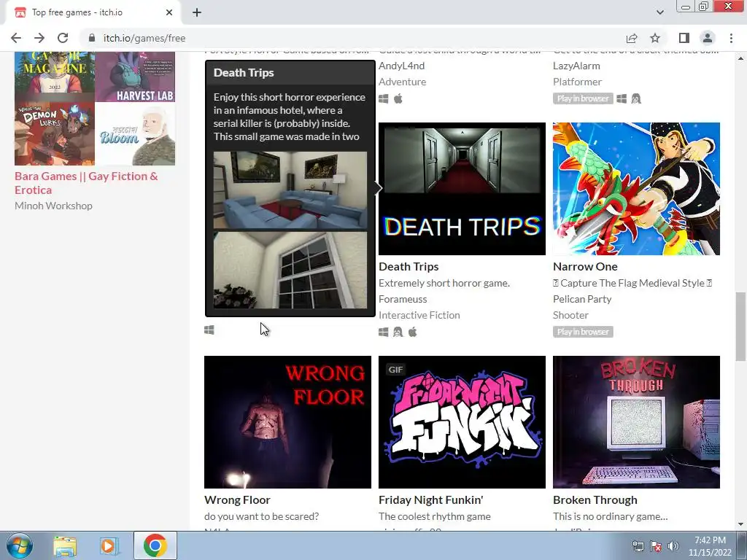The image size is (747, 560).
Task: Go back using browser back arrow
Action: (16, 38)
